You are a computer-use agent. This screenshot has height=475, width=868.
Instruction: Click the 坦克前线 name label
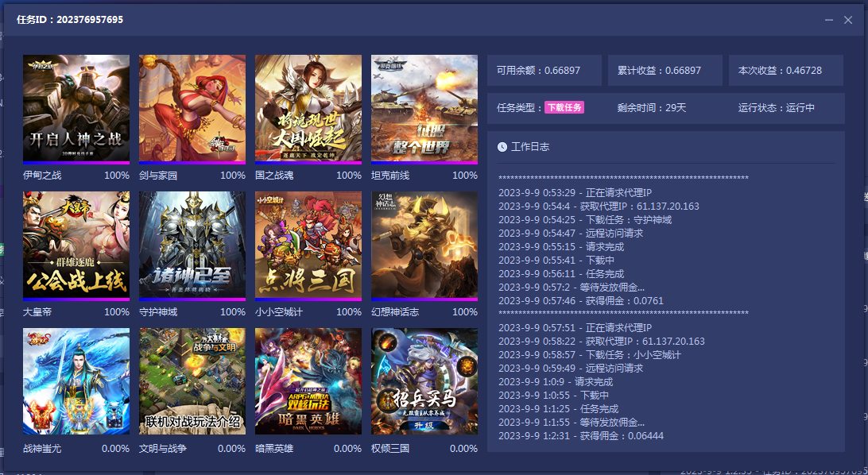[x=391, y=176]
